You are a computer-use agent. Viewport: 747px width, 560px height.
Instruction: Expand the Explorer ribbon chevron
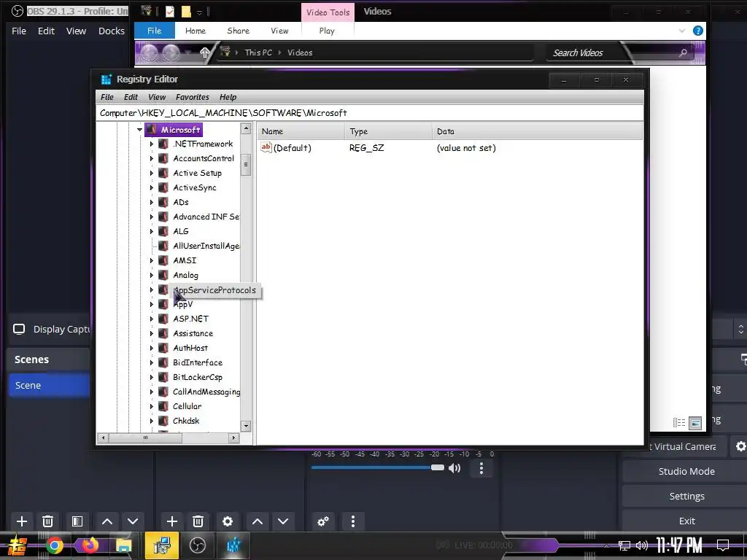coord(682,31)
